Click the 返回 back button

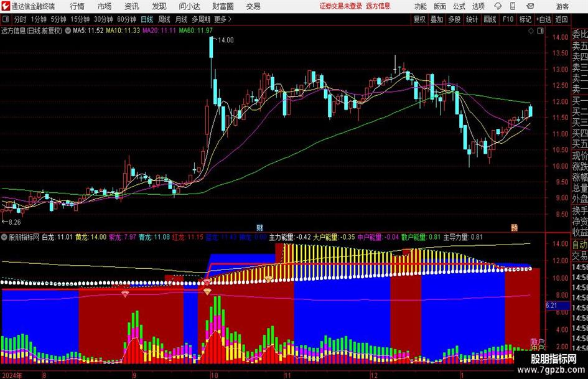pyautogui.click(x=561, y=19)
